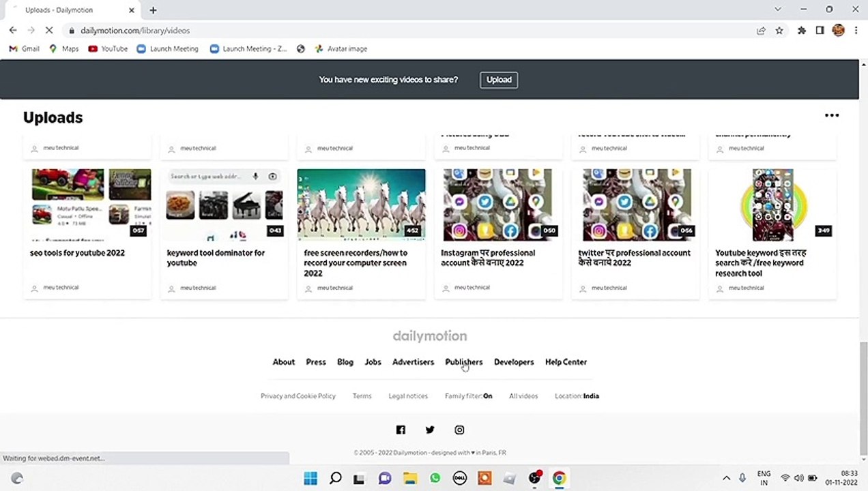Image resolution: width=868 pixels, height=491 pixels.
Task: Show hidden system tray icons
Action: [x=726, y=478]
